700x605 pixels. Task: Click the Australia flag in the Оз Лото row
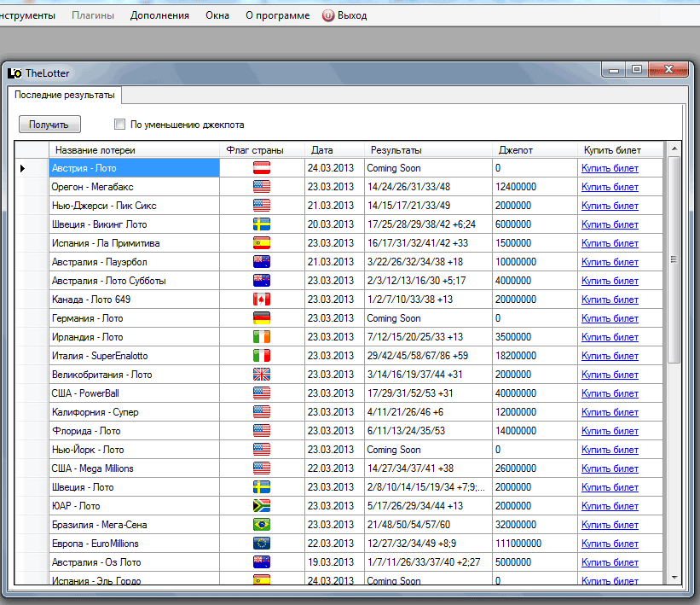coord(262,562)
